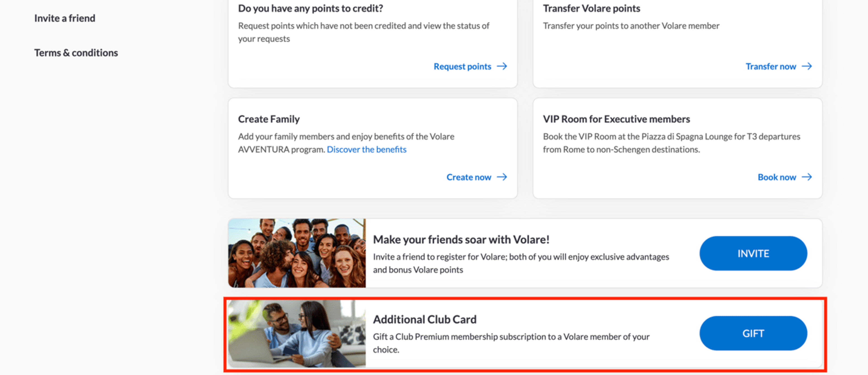
Task: Click the couple with laptop photo
Action: [x=297, y=333]
